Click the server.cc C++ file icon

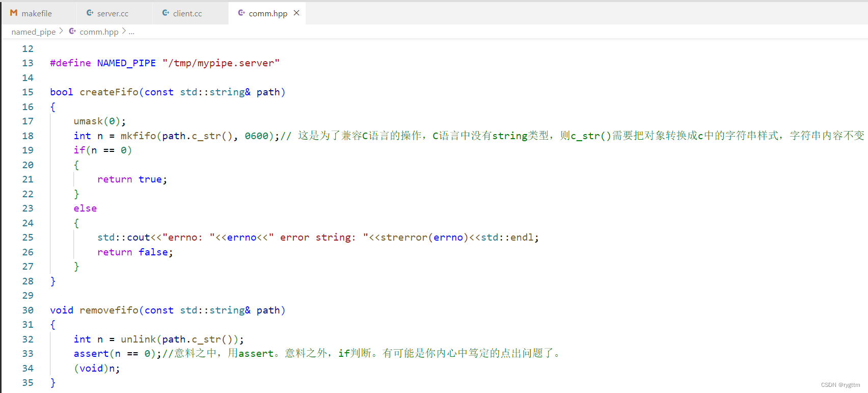click(90, 13)
